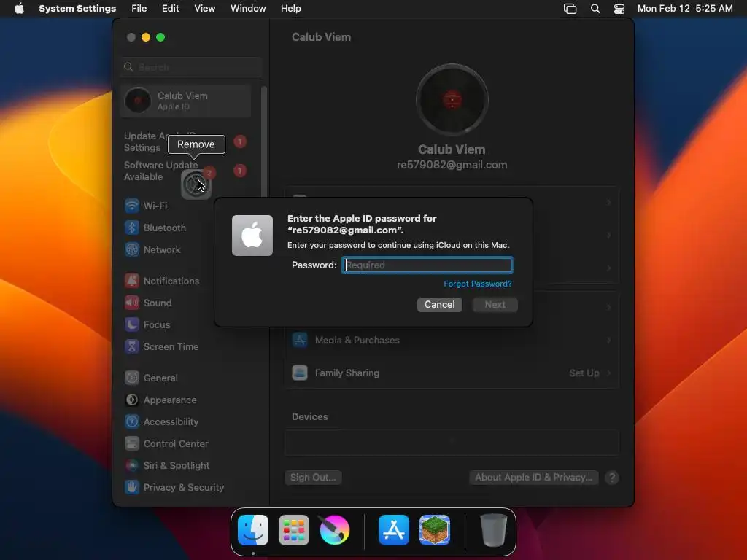747x560 pixels.
Task: Open Spotlight search in menu bar
Action: coord(595,9)
